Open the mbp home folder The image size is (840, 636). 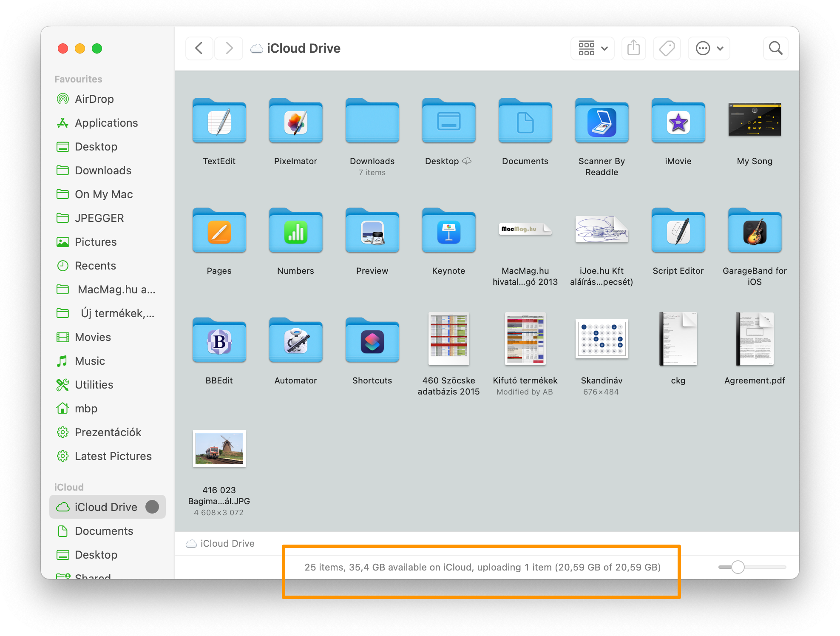[x=107, y=409]
